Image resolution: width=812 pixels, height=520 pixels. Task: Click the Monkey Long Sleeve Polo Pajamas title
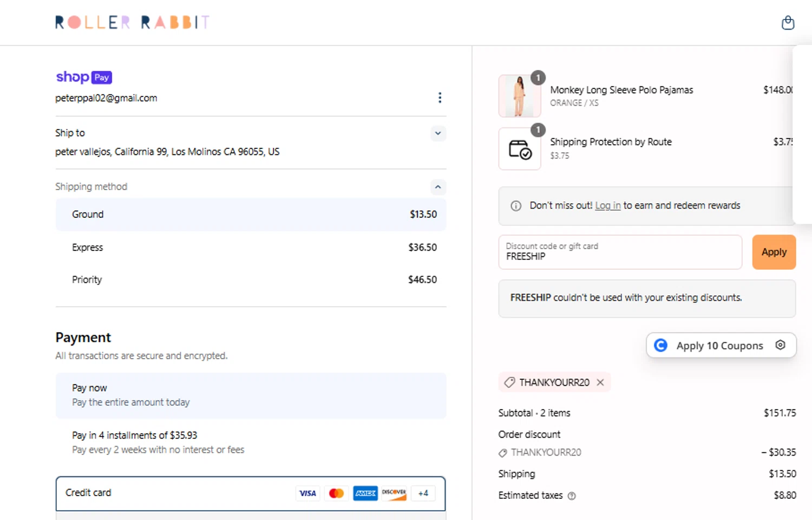(621, 90)
